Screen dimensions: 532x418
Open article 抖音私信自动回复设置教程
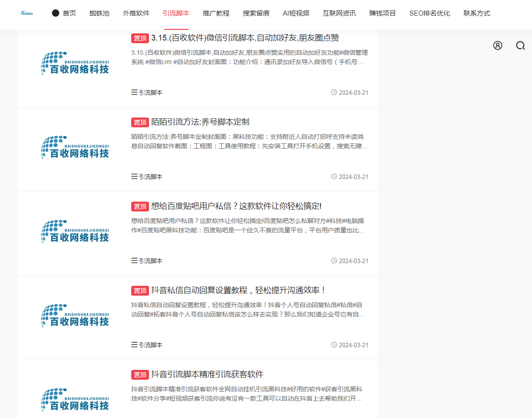pos(238,290)
